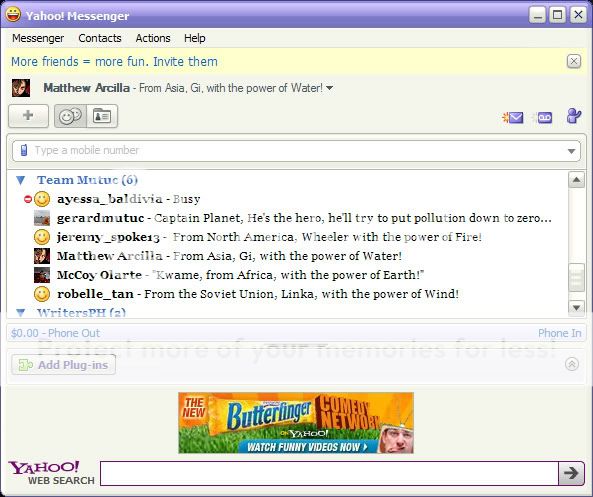Click McCoy Olarte's status 'Kwame, from Africa' text

pos(214,275)
